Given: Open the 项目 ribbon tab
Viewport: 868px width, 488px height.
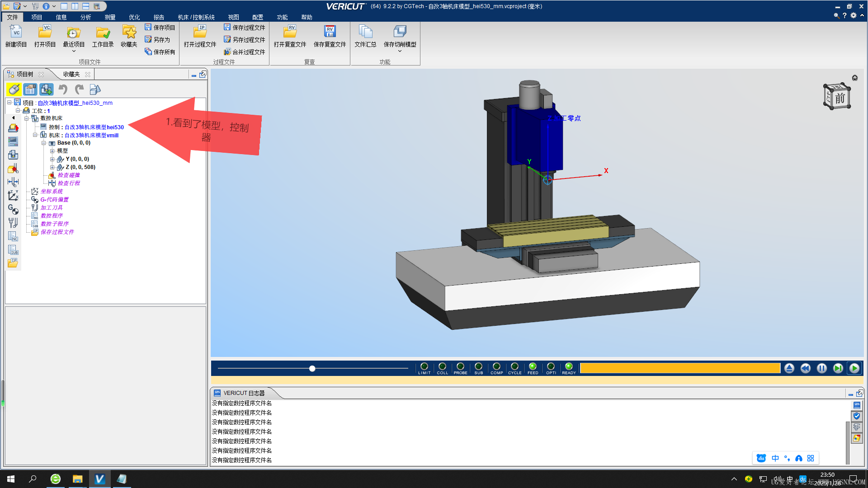Looking at the screenshot, I should point(37,17).
